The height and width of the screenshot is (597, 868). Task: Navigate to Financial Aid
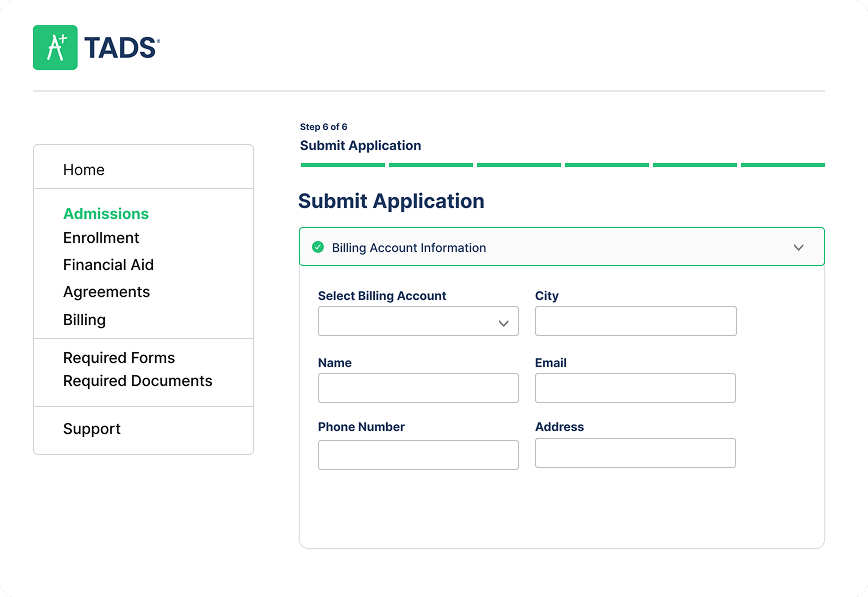pos(108,265)
